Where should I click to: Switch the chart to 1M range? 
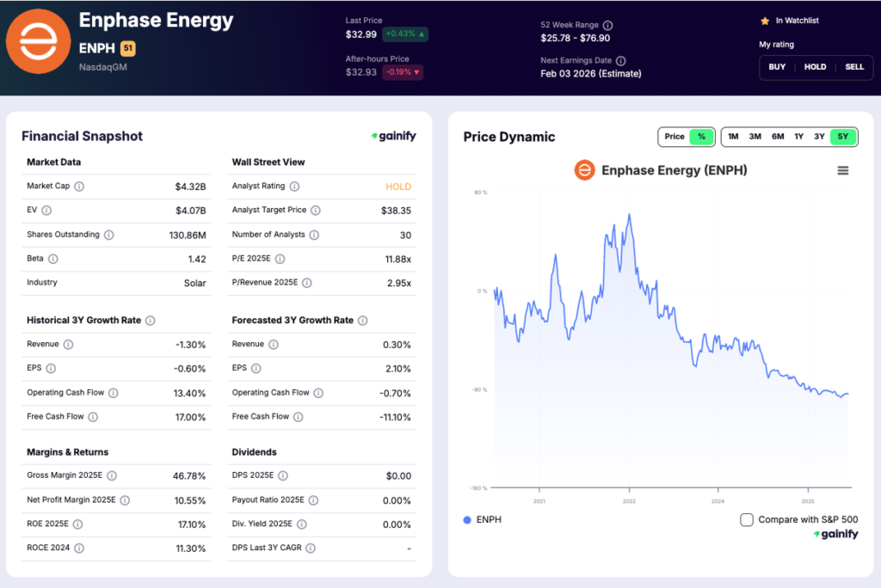(733, 136)
